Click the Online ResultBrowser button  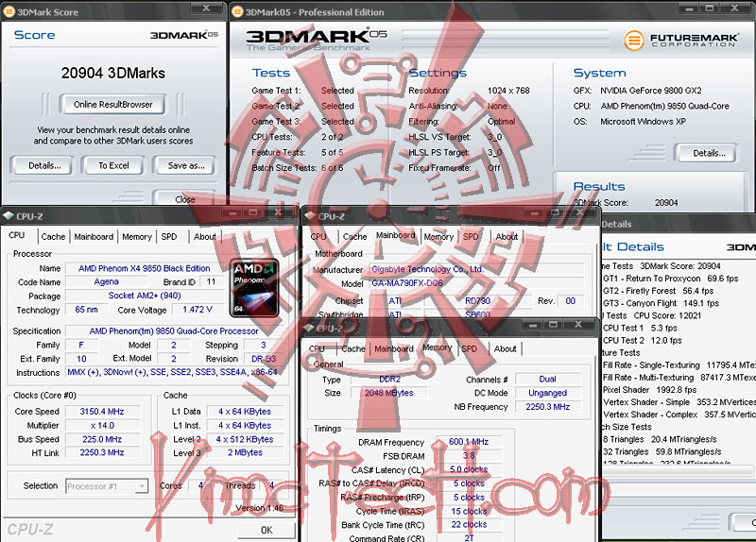[x=112, y=104]
